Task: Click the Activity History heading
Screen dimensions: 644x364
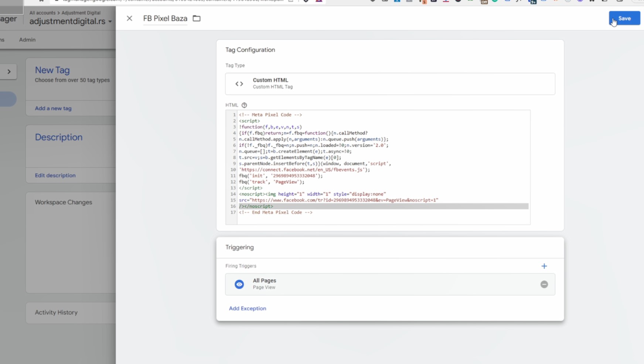Action: 56,313
